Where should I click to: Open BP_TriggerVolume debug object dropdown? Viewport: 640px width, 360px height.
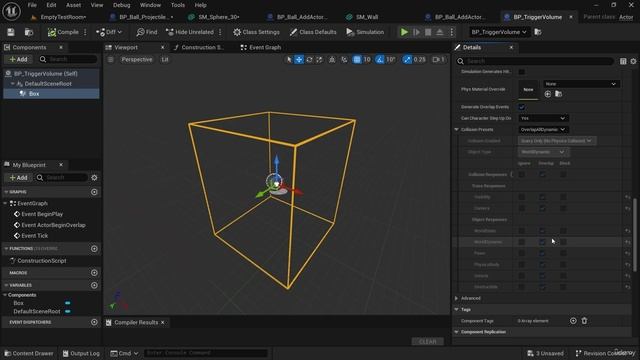(499, 32)
